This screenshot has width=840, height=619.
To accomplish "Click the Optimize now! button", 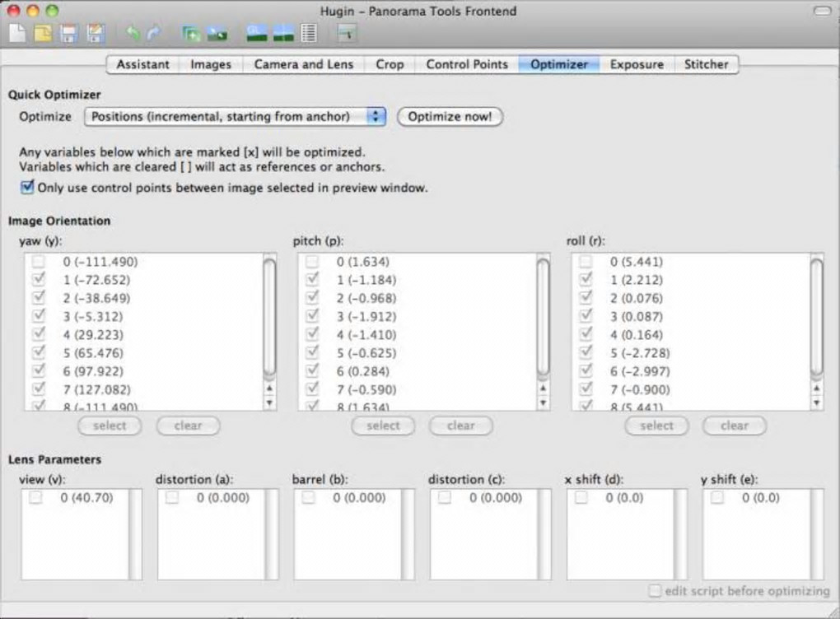I will click(x=450, y=116).
